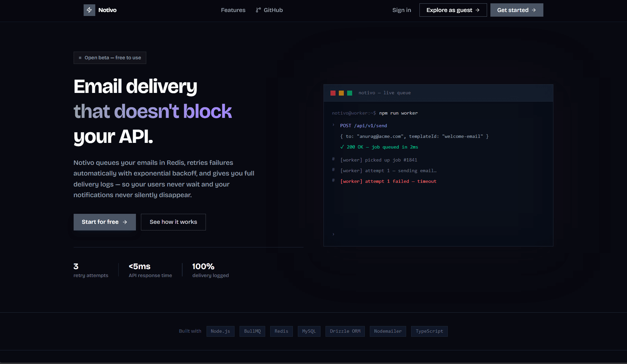Click the yellow dot in terminal title bar

click(341, 93)
